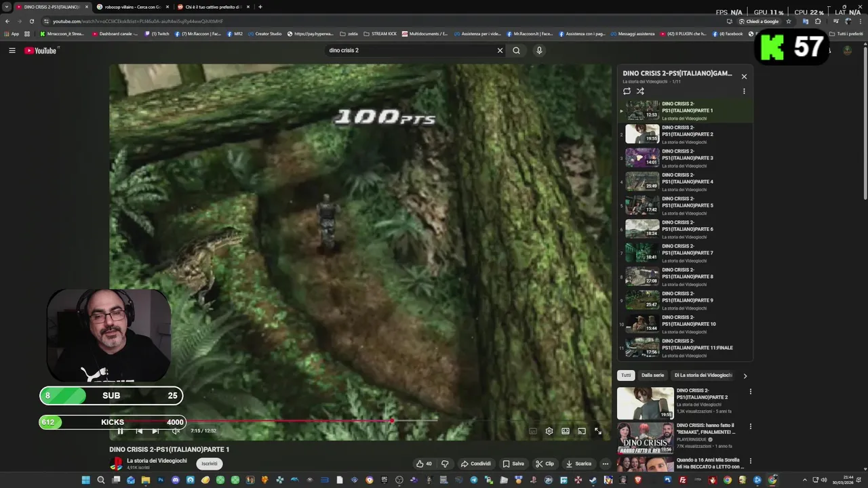Save video with the Salva button
This screenshot has height=488, width=868.
513,464
